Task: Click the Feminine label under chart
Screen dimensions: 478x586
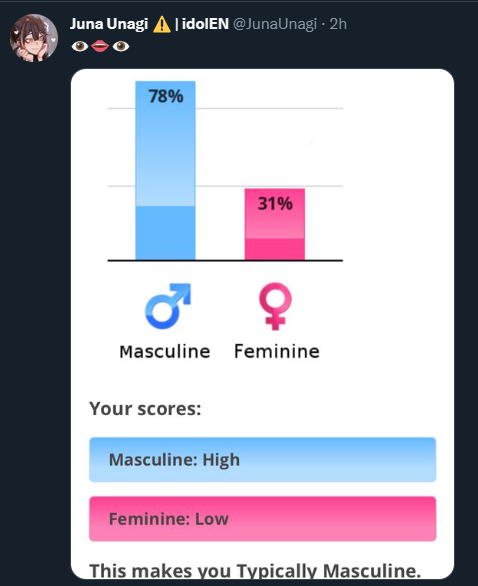Action: coord(277,351)
